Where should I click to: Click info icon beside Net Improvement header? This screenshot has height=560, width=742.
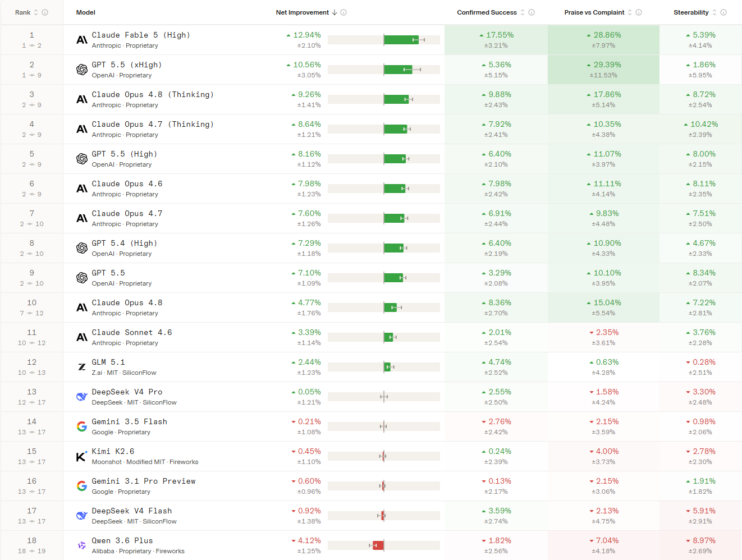pos(343,12)
